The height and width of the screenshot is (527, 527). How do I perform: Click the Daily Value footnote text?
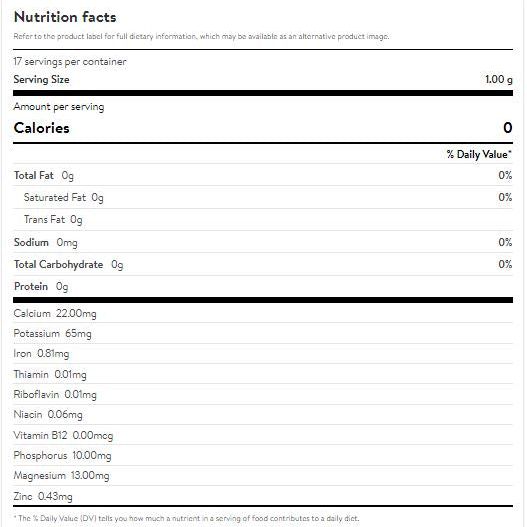tap(187, 518)
